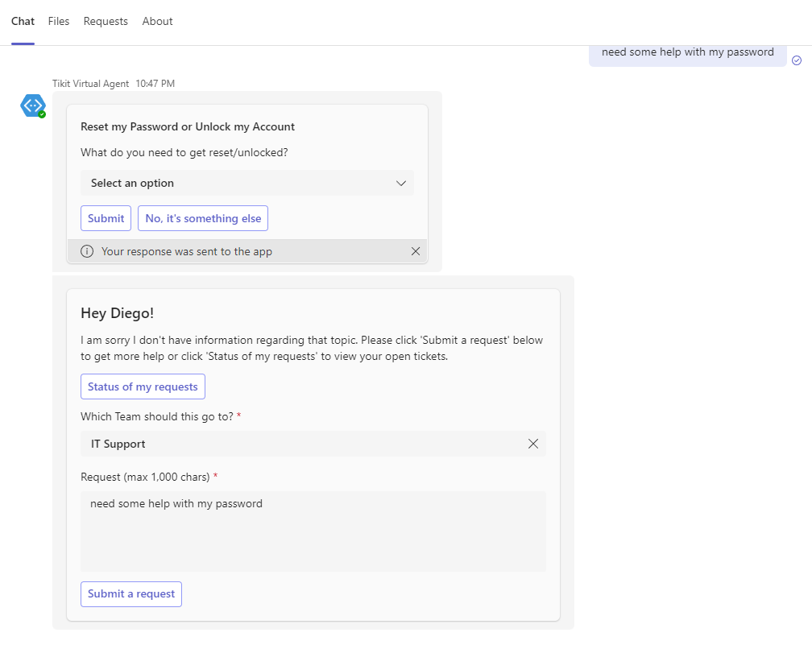Click the Submit button in password card
Viewport: 812px width, 649px height.
click(106, 218)
